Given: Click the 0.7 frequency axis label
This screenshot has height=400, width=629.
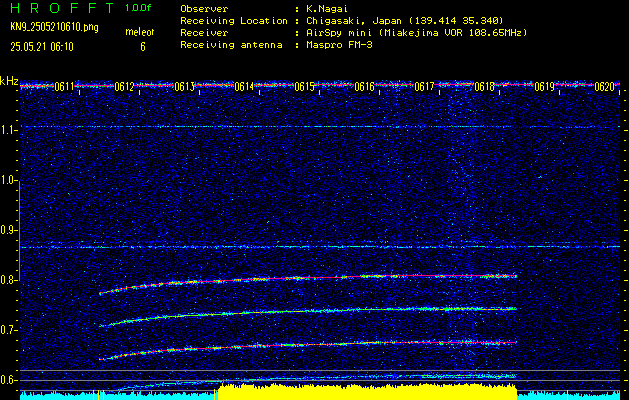Looking at the screenshot, I should pos(9,330).
